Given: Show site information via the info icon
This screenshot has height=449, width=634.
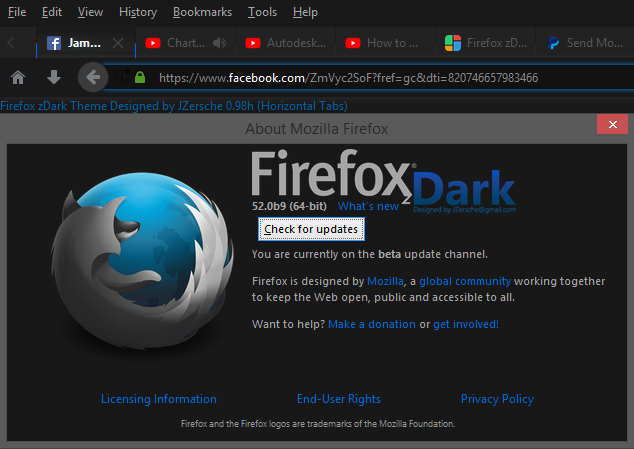Looking at the screenshot, I should (122, 77).
